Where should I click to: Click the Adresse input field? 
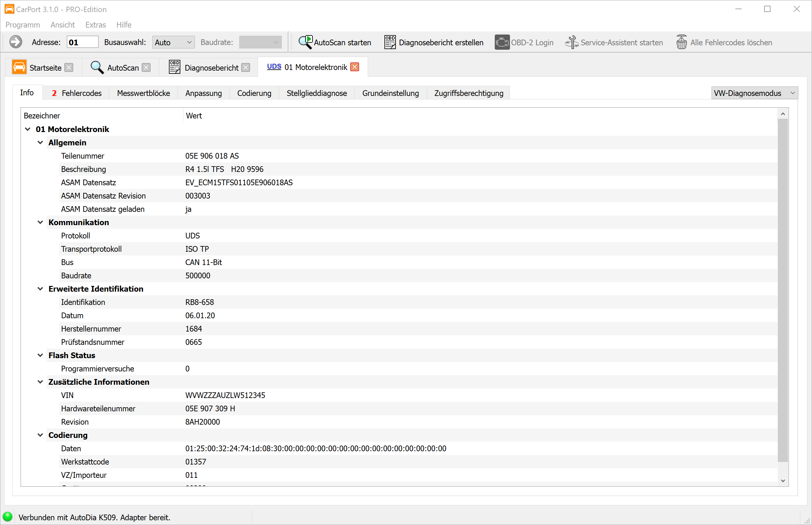(x=82, y=42)
